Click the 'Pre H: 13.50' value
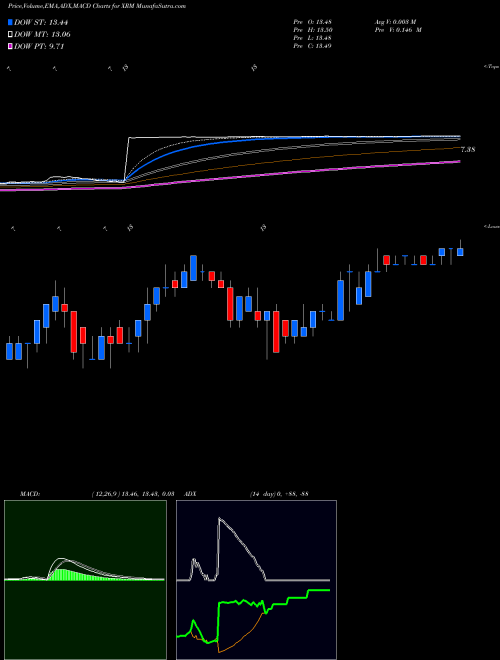The width and height of the screenshot is (500, 660). pos(313,30)
